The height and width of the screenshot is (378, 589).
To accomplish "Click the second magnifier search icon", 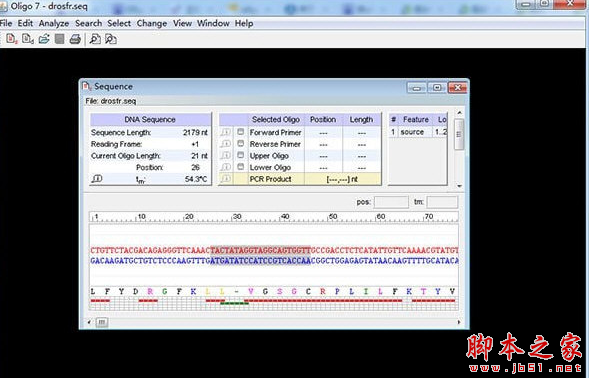I will coord(111,39).
